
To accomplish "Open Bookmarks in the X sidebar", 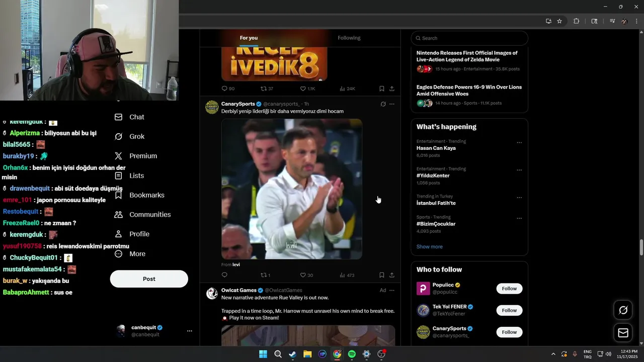I will pos(139,195).
